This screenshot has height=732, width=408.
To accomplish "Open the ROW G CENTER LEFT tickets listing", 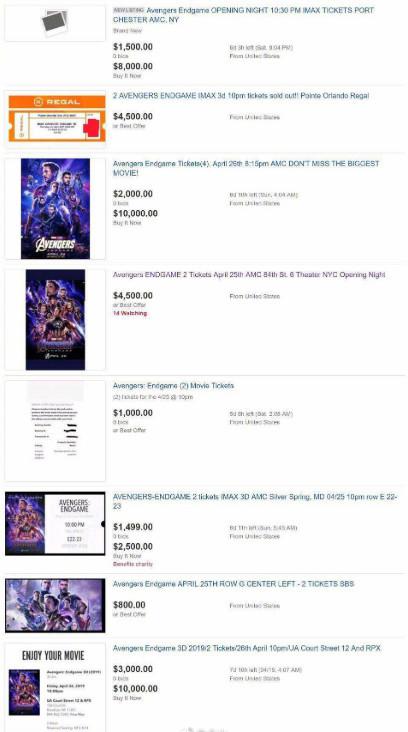I will [x=233, y=584].
